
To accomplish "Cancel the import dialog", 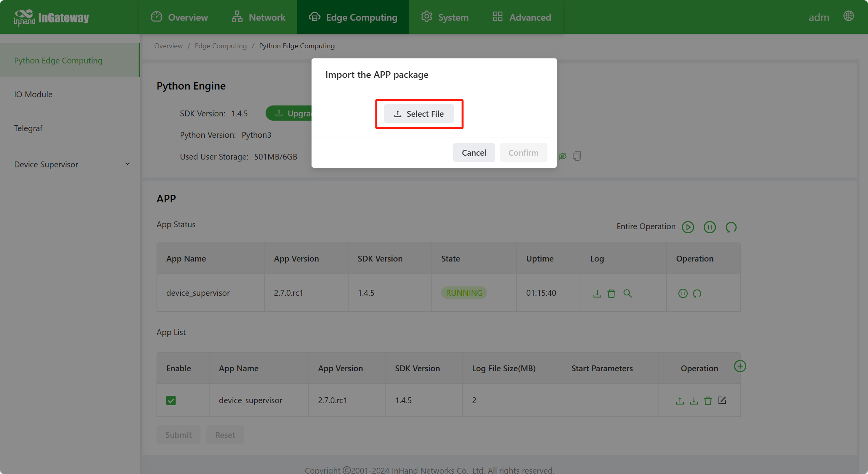I will [474, 153].
